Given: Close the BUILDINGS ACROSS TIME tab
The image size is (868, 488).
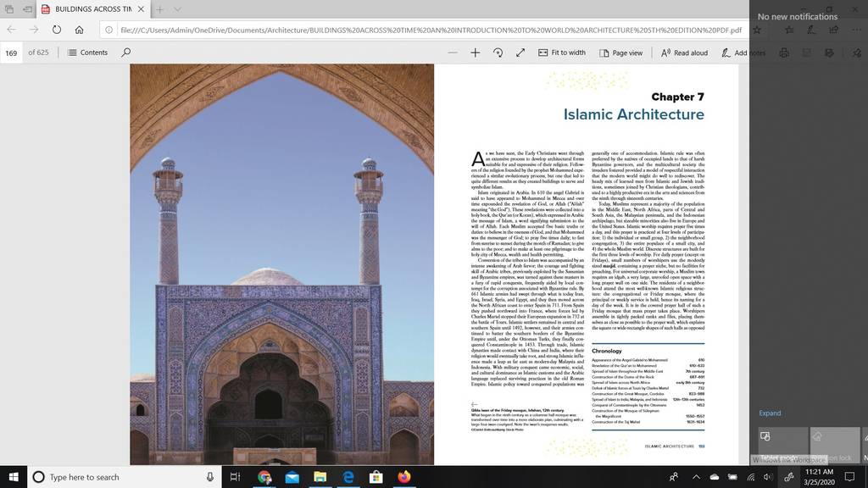Looking at the screenshot, I should click(x=142, y=9).
